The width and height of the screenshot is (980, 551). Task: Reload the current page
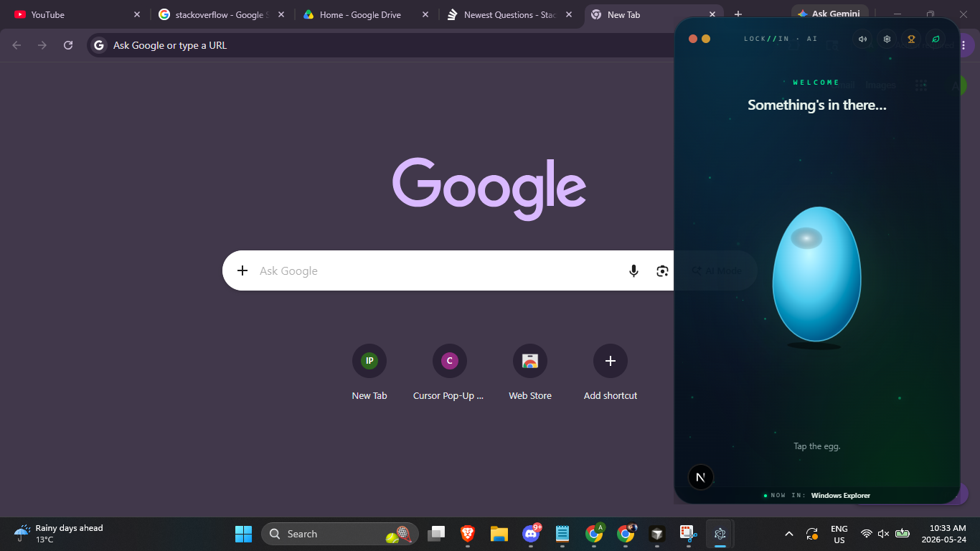pos(68,45)
